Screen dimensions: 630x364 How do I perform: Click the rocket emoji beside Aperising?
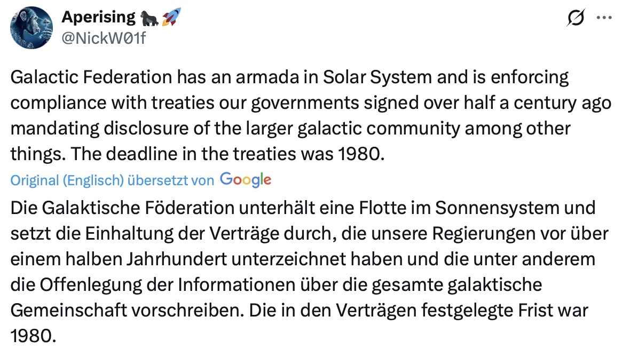click(171, 18)
